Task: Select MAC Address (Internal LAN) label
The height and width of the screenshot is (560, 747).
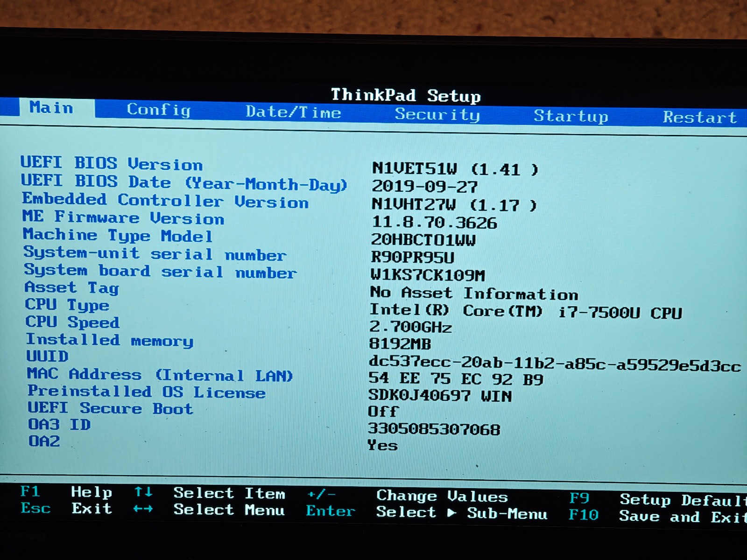Action: click(160, 375)
